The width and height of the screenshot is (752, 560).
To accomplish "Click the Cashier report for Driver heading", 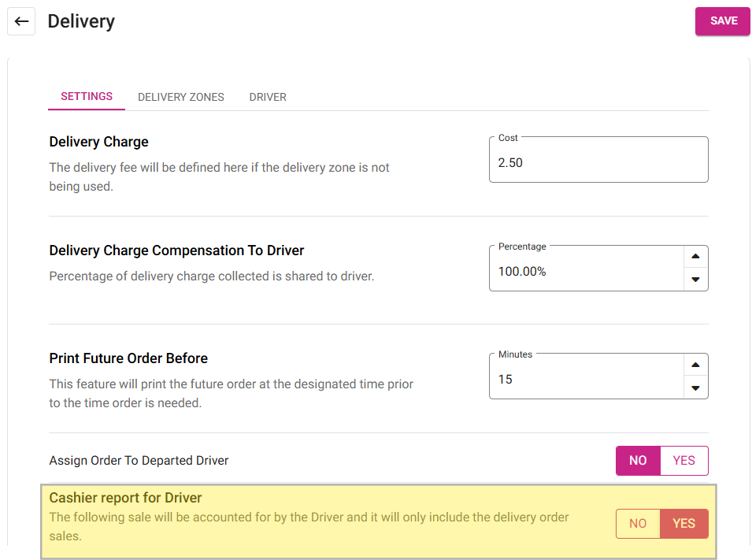I will pyautogui.click(x=126, y=498).
